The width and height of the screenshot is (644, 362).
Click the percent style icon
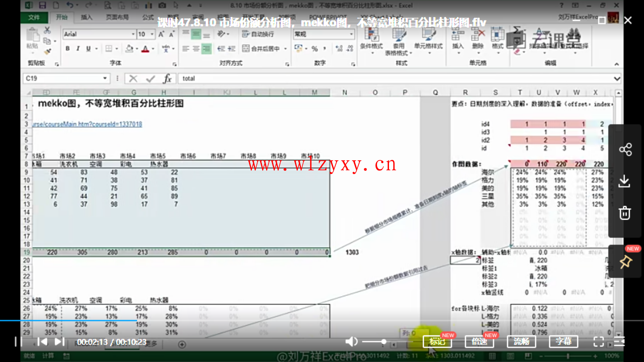[x=315, y=49]
